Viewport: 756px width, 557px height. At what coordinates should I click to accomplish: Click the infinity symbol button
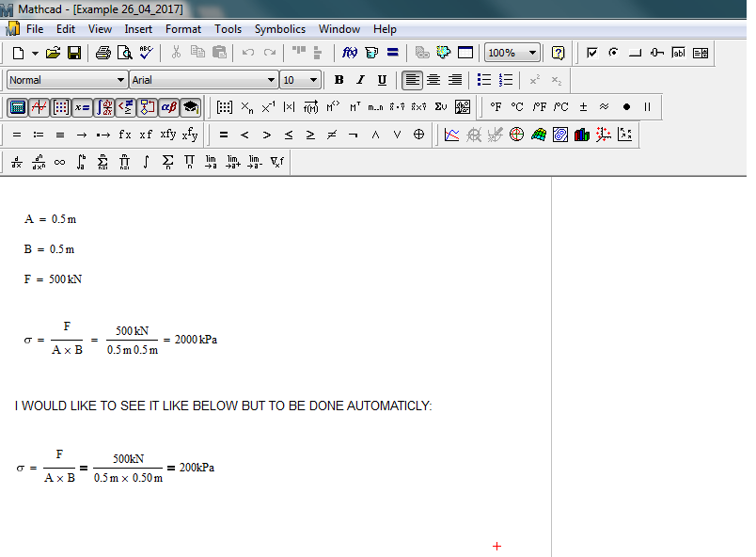(x=60, y=162)
